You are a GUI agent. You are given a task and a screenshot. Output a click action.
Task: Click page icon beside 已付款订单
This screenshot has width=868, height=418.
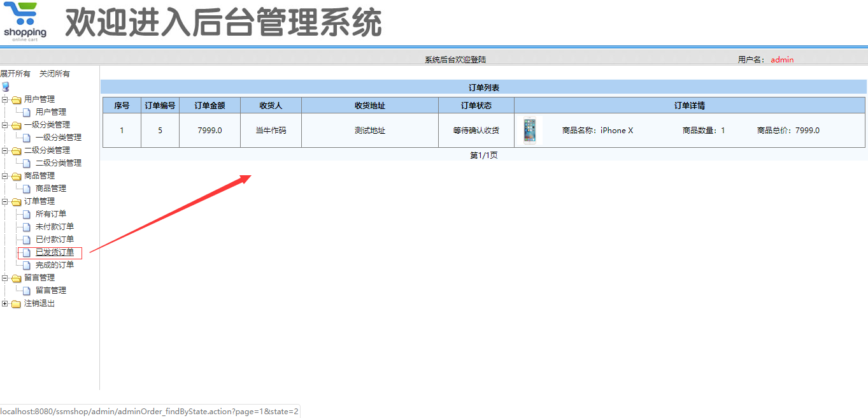point(27,240)
